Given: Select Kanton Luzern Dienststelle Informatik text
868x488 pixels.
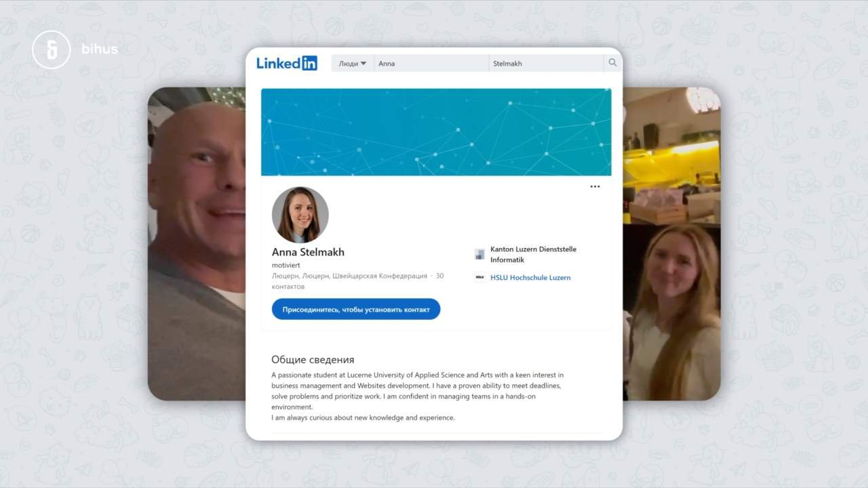Looking at the screenshot, I should click(x=533, y=254).
